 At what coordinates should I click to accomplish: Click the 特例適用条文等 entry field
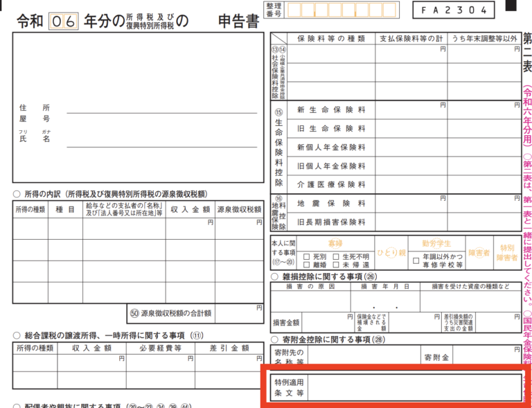pyautogui.click(x=414, y=387)
